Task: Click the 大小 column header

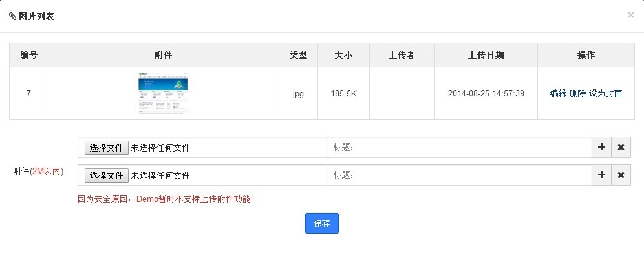Action: (343, 55)
